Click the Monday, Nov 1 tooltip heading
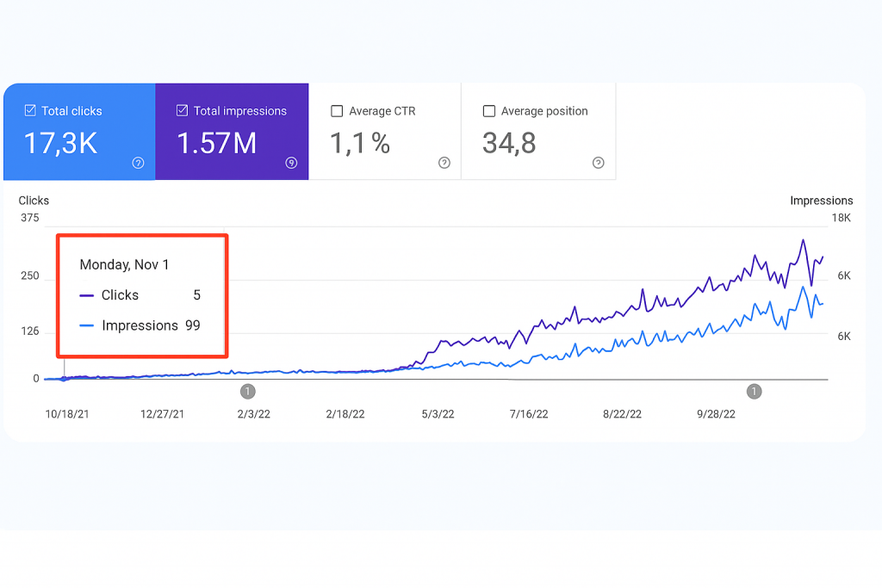This screenshot has width=882, height=588. (x=124, y=265)
